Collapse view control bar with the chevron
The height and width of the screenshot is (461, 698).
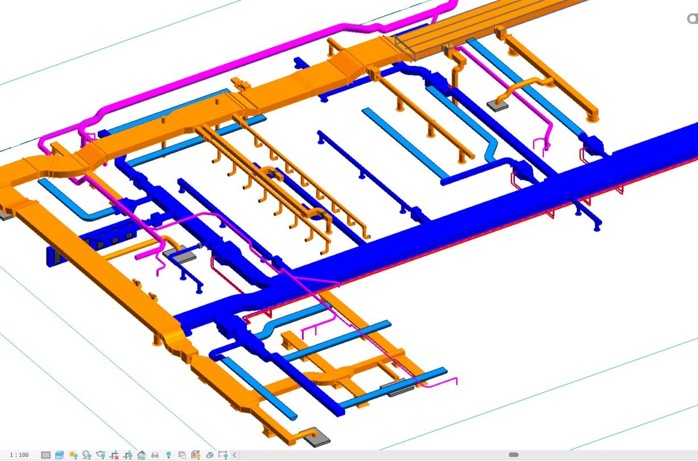[234, 455]
